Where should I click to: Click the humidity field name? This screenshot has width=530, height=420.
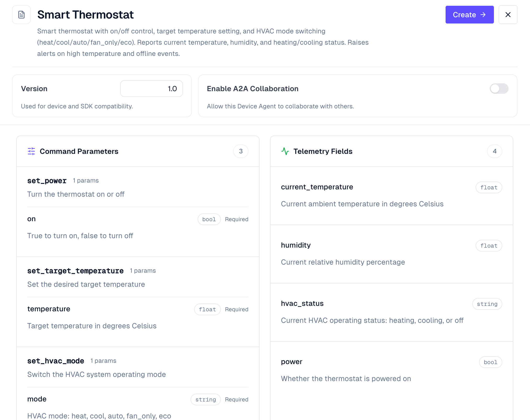tap(296, 245)
